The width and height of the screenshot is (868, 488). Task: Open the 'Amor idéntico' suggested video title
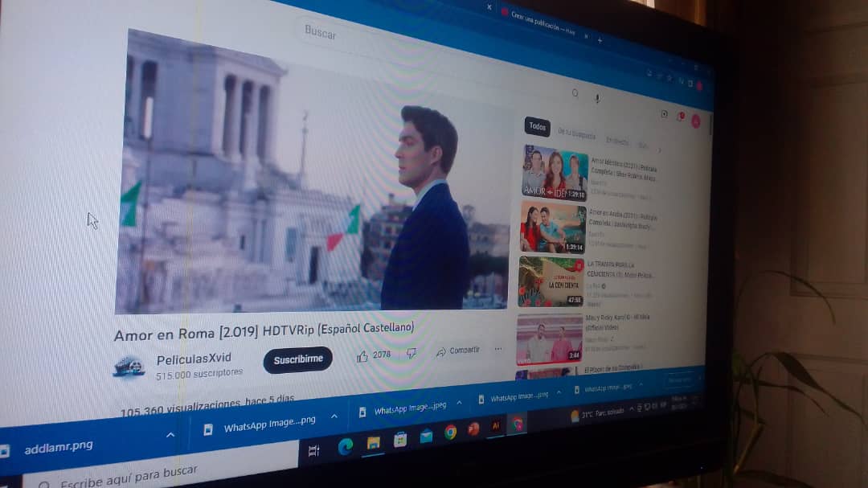(x=624, y=170)
